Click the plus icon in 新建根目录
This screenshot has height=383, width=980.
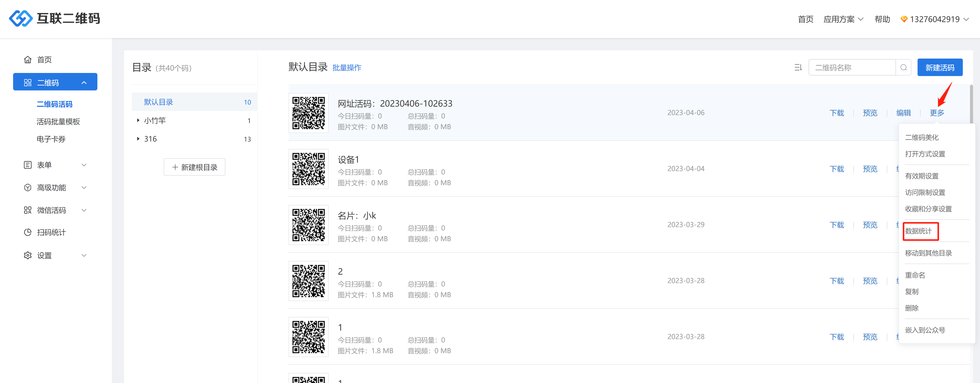click(175, 167)
